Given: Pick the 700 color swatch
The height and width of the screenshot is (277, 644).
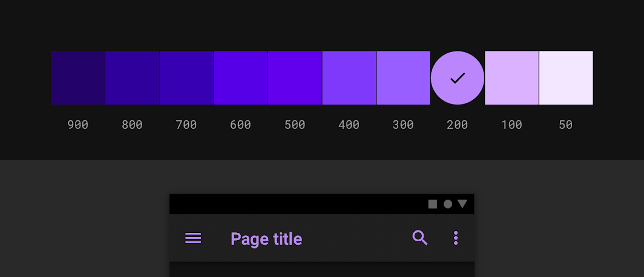Looking at the screenshot, I should pyautogui.click(x=186, y=78).
